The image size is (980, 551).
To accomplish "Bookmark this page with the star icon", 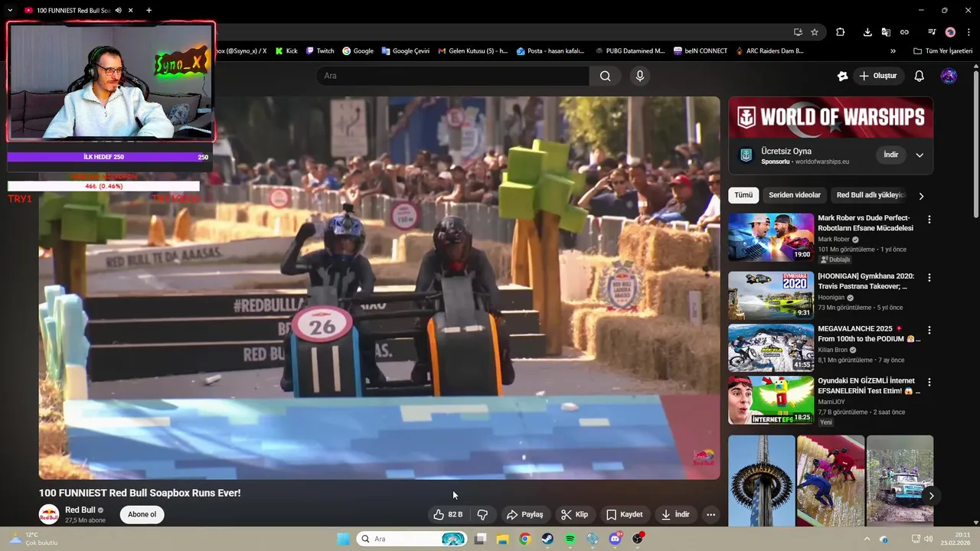I will (815, 32).
